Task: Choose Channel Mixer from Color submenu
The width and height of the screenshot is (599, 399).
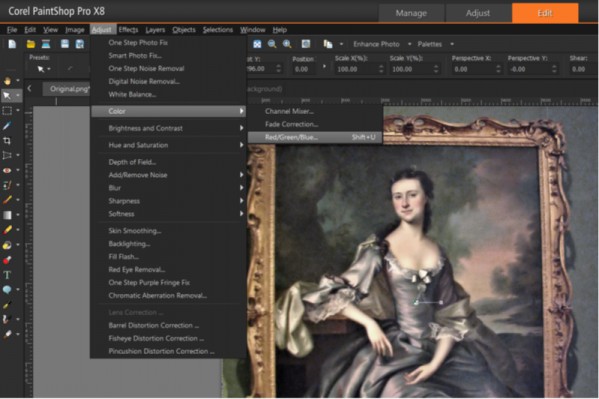Action: [x=315, y=111]
